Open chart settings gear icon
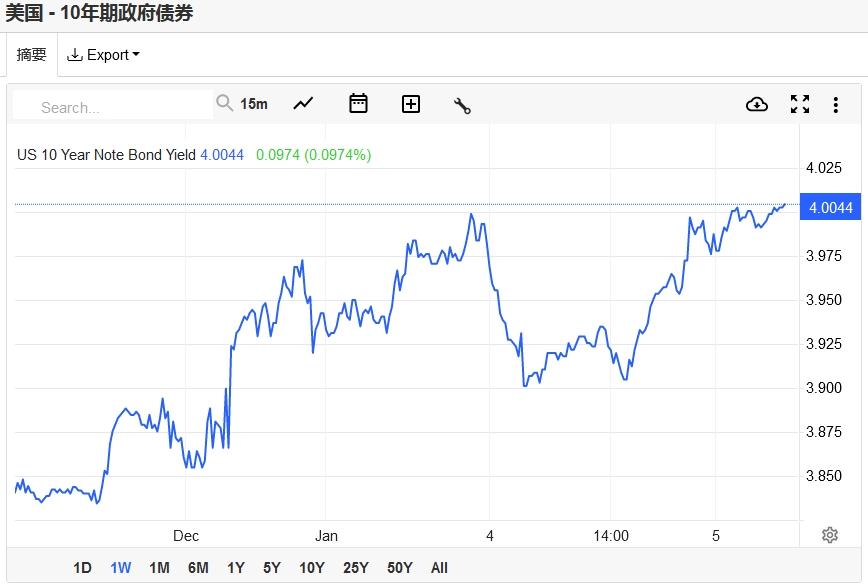The width and height of the screenshot is (868, 588). coord(830,535)
